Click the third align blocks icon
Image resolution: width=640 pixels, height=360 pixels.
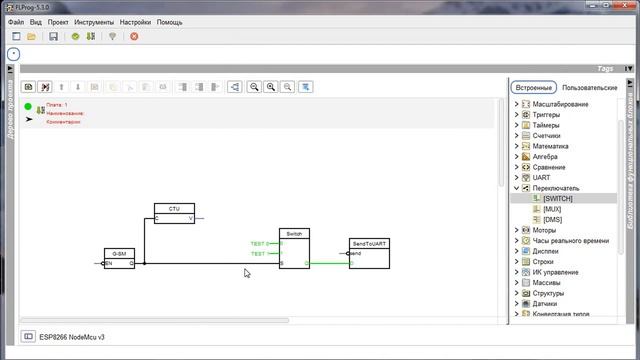point(216,87)
